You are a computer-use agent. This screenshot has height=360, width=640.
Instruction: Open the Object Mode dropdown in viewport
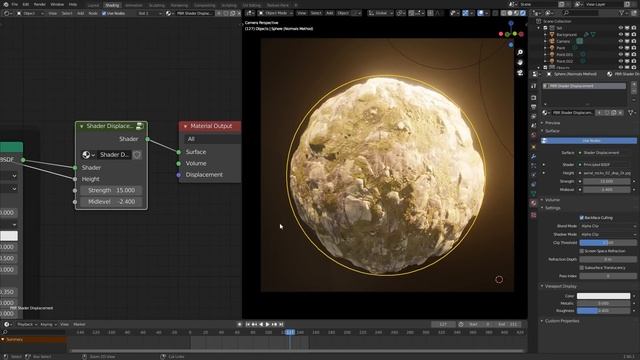pos(276,13)
